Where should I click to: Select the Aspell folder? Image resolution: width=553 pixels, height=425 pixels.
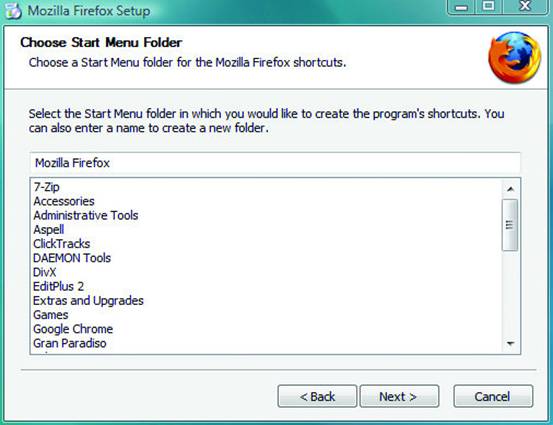point(49,230)
